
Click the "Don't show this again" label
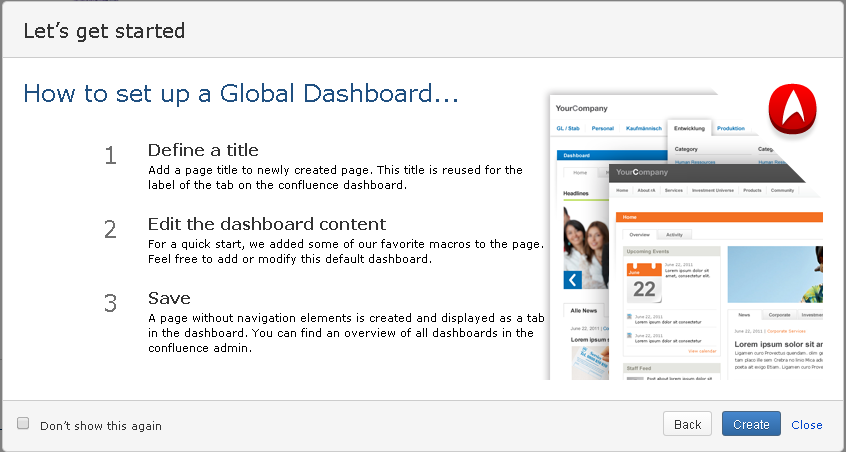pyautogui.click(x=100, y=426)
